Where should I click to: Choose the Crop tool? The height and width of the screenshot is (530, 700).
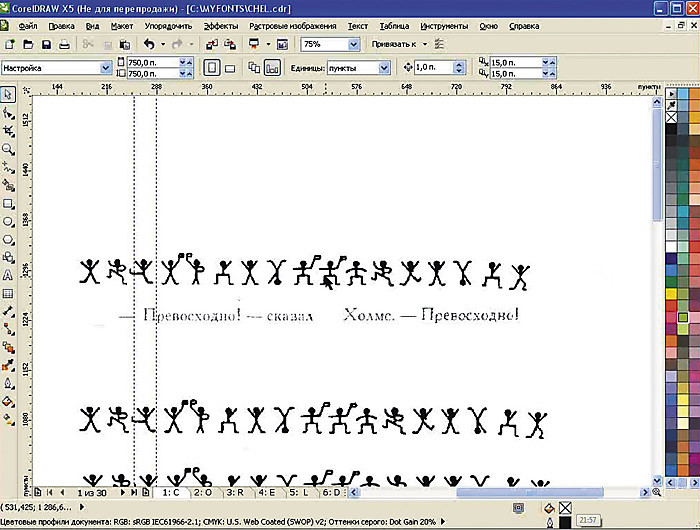pos(8,131)
